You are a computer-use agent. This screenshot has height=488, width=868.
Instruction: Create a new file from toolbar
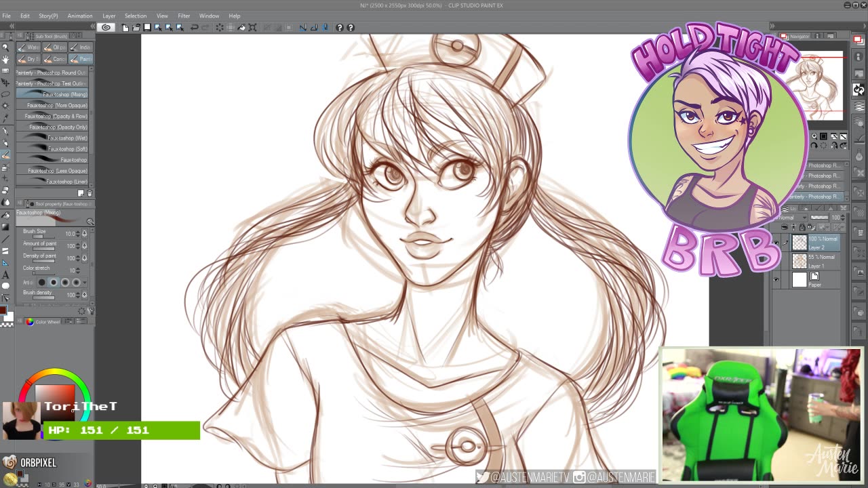125,27
